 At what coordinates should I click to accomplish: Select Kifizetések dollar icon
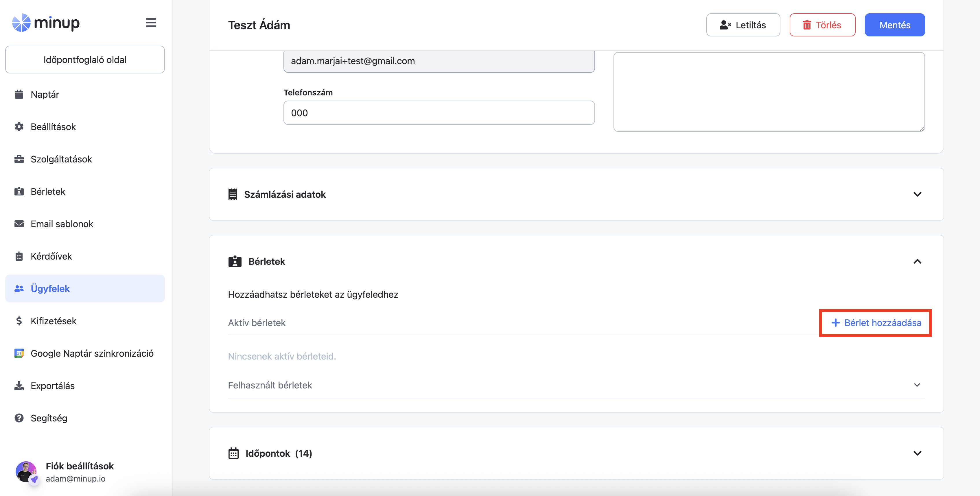click(19, 321)
